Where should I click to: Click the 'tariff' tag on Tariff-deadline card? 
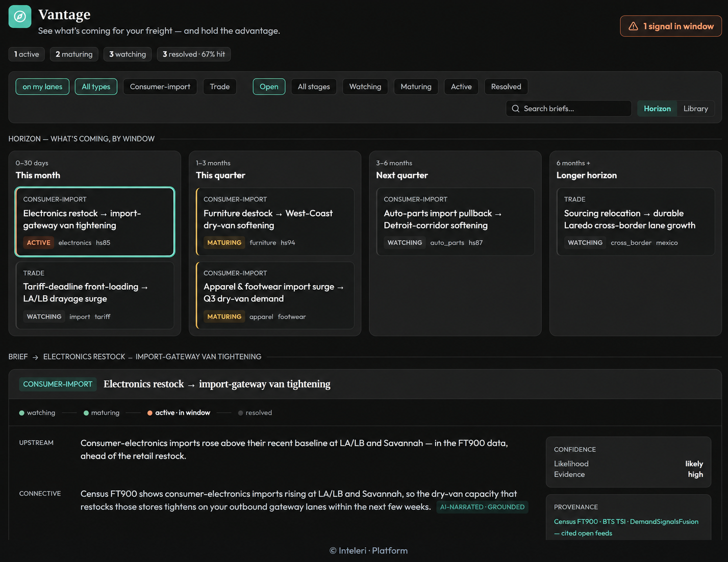click(x=103, y=317)
